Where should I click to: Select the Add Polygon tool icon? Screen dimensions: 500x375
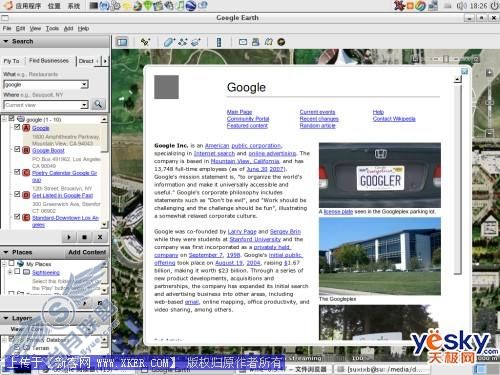(169, 42)
